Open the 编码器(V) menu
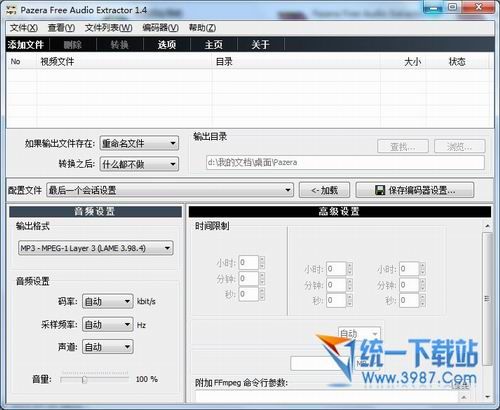 click(x=160, y=28)
